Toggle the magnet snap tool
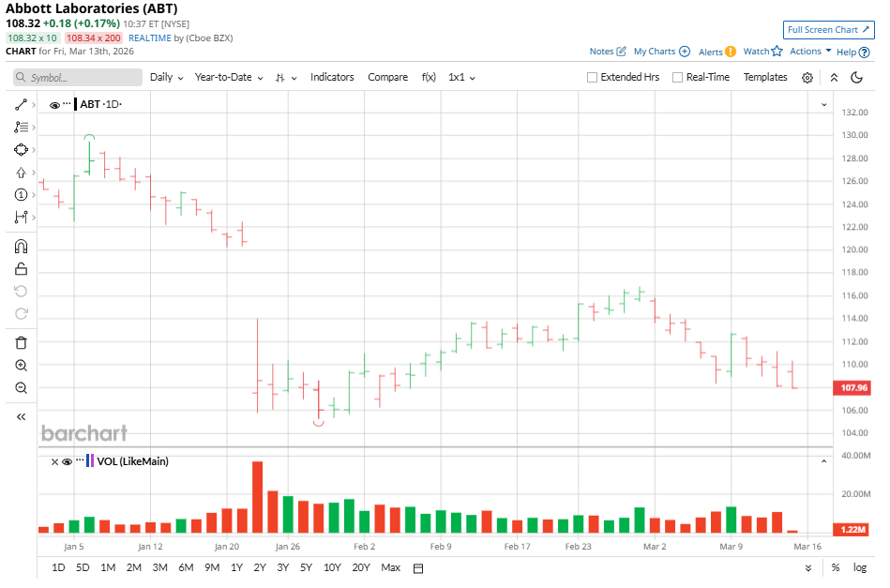 (21, 247)
